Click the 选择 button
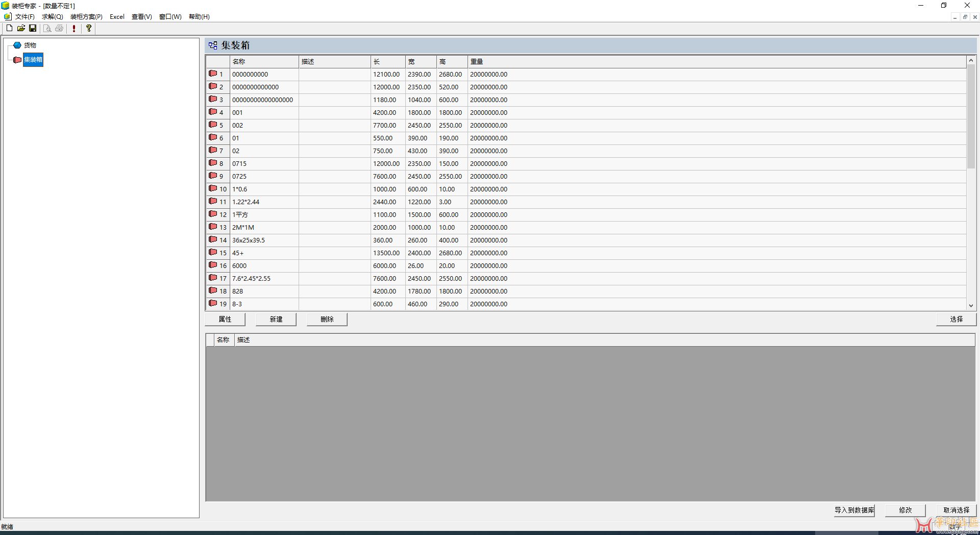 (957, 320)
